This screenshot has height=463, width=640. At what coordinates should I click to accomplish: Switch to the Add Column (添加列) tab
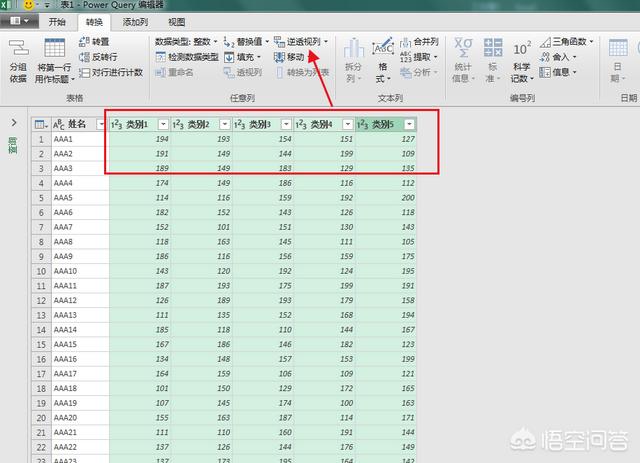point(135,22)
